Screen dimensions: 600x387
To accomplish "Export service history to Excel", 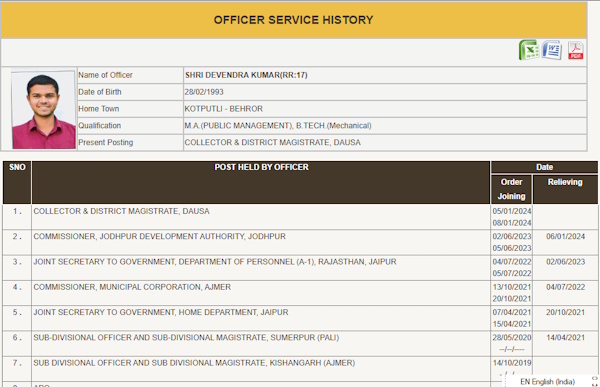I will 529,50.
